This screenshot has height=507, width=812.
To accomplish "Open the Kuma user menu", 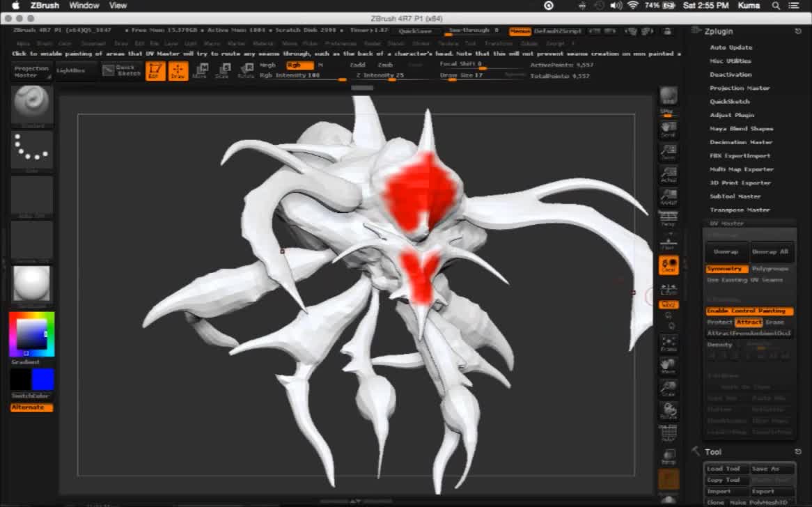I will 749,6.
